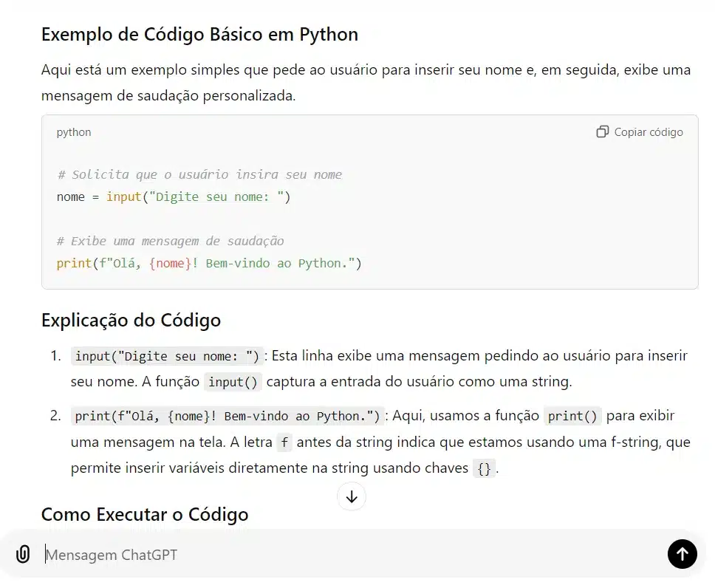Select the heading Exemplo de Código Básico em Python
Screen dimensions: 715x588
(199, 34)
